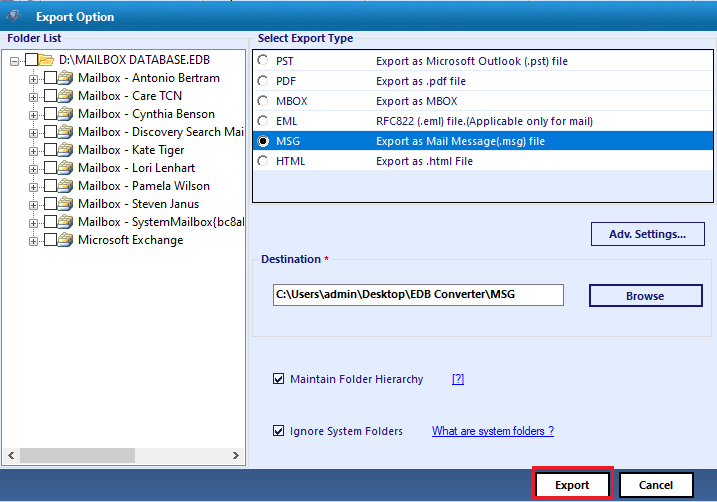Click folder list scrollbar right arrow
The image size is (717, 502).
(x=235, y=455)
